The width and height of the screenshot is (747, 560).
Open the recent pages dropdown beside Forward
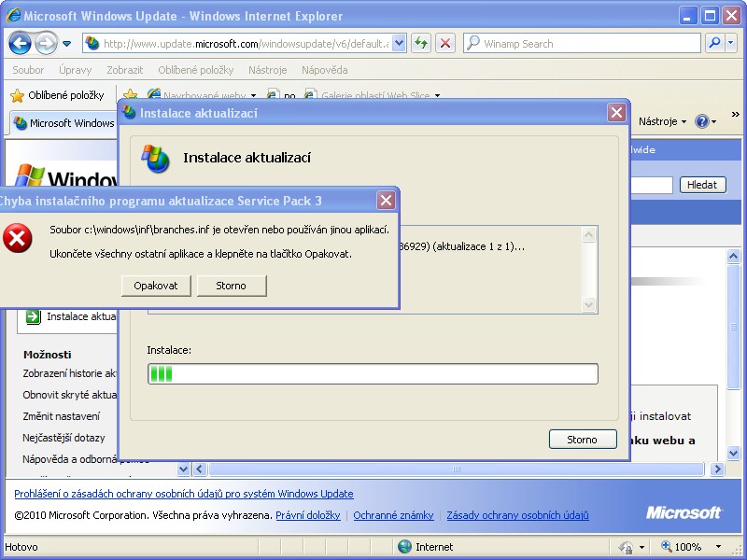pyautogui.click(x=66, y=44)
